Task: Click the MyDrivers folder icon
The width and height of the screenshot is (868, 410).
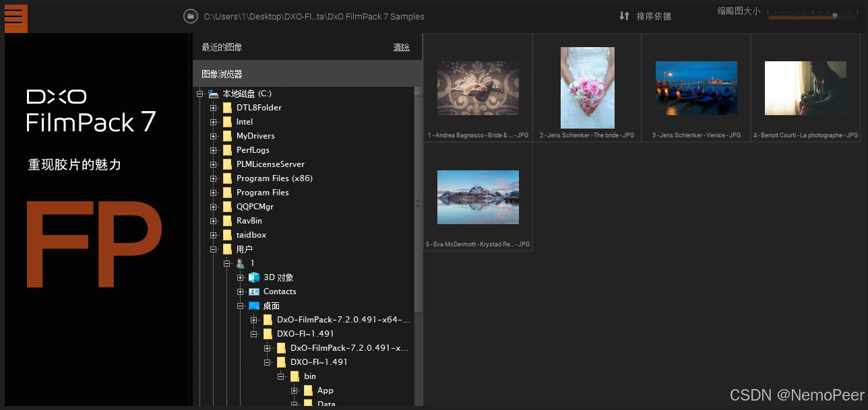Action: tap(227, 136)
